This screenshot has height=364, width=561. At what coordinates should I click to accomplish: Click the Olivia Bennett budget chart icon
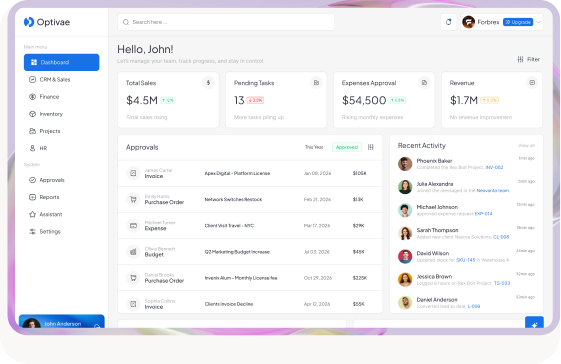pyautogui.click(x=133, y=252)
